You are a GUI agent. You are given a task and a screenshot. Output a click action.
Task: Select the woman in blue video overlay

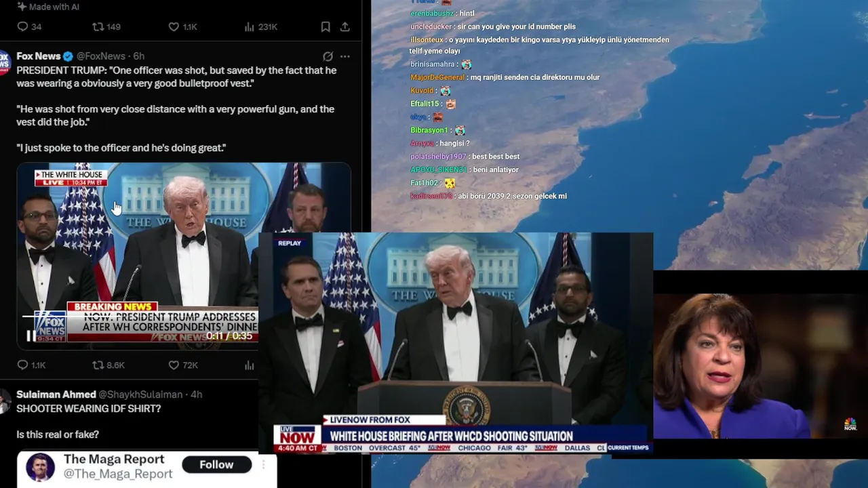coord(760,366)
